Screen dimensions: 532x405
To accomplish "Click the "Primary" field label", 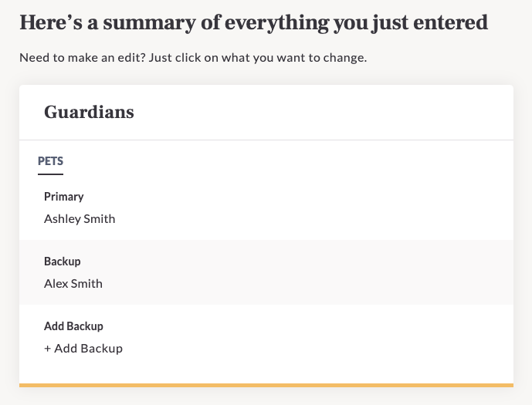I will (x=63, y=197).
